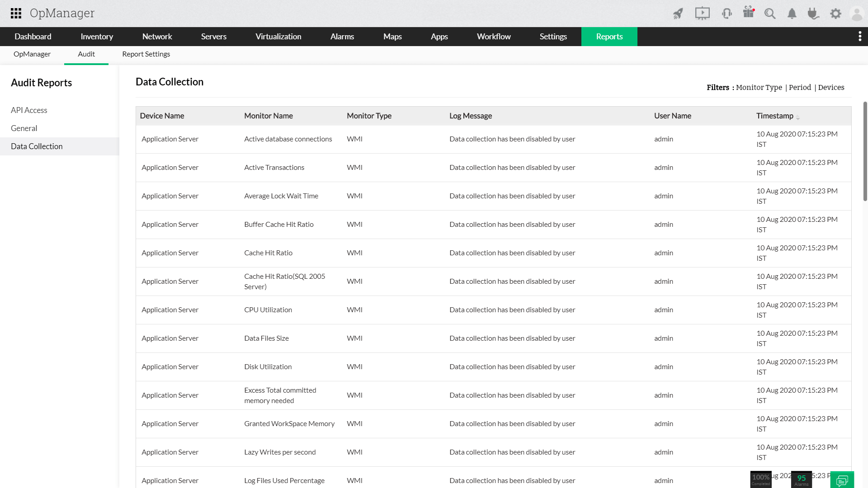Open the gift what's new icon
The width and height of the screenshot is (868, 488).
point(749,13)
